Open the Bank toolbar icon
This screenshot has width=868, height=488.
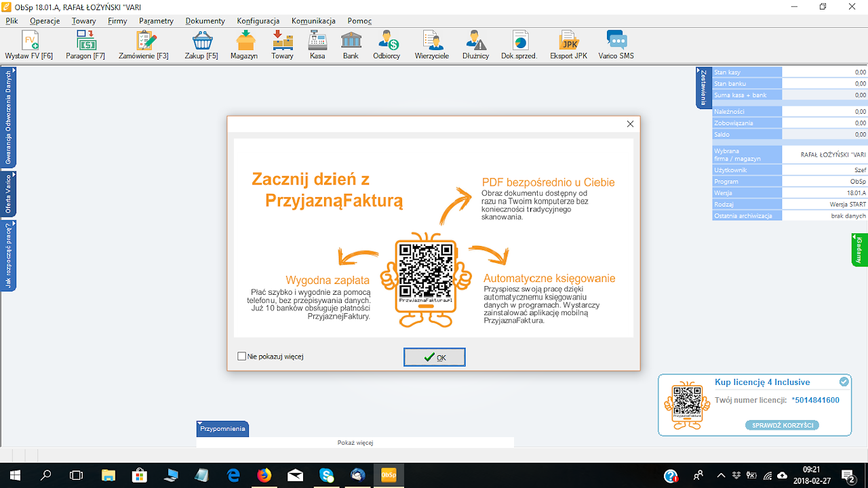click(x=351, y=45)
